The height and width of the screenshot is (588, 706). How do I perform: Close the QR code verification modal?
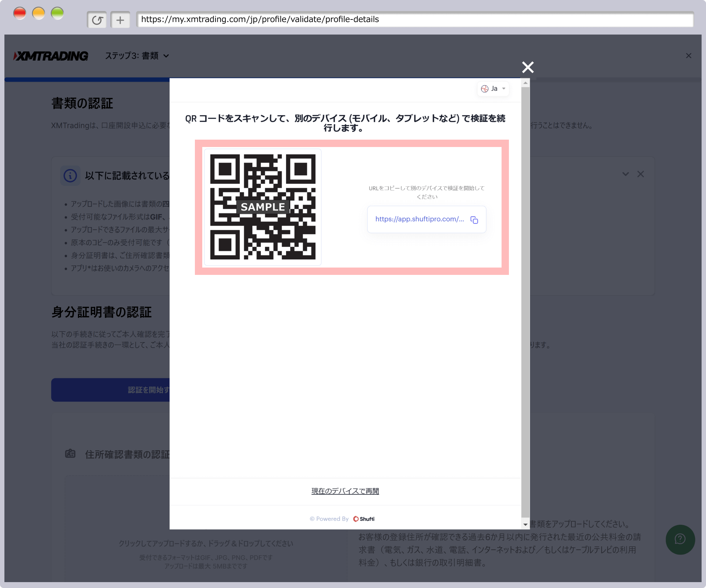point(528,67)
